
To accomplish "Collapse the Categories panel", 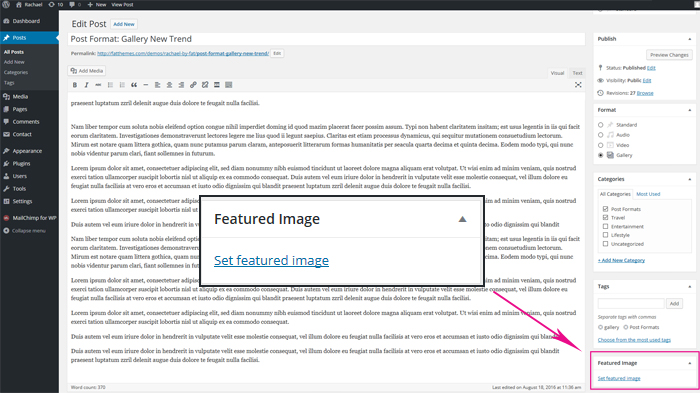I will click(690, 179).
